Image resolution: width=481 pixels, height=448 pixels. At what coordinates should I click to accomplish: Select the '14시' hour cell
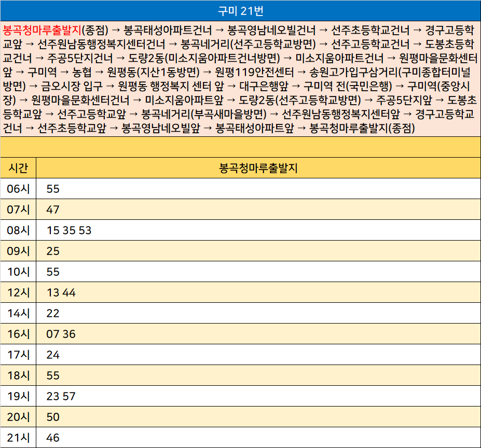pos(18,313)
